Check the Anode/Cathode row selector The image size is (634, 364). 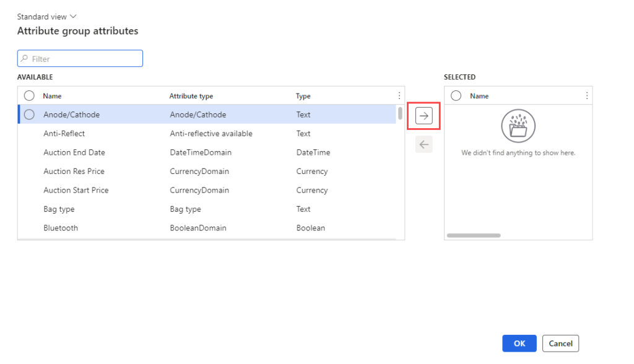tap(28, 115)
